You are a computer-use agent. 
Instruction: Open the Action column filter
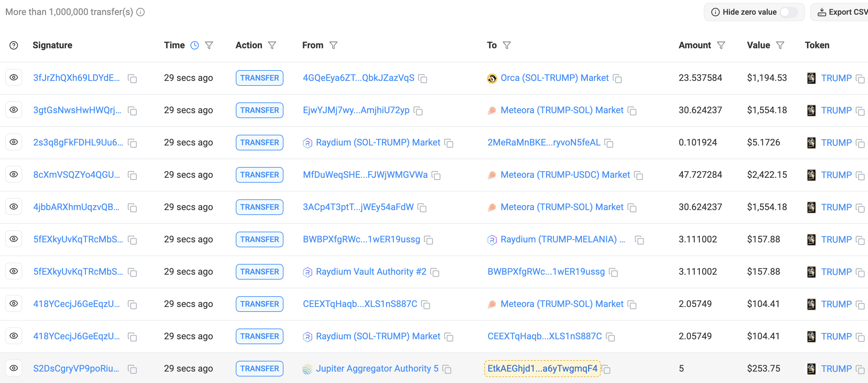272,45
